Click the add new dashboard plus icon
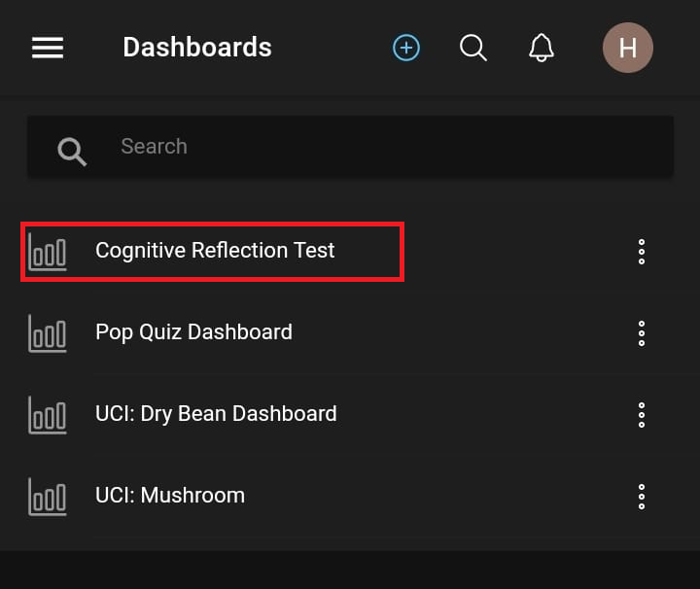700x589 pixels. click(x=406, y=48)
